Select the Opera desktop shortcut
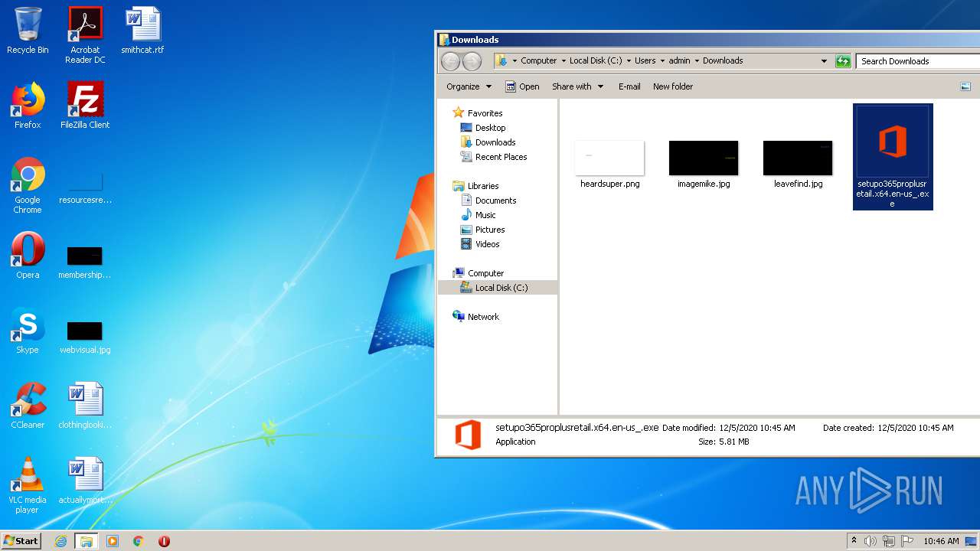 (x=28, y=256)
